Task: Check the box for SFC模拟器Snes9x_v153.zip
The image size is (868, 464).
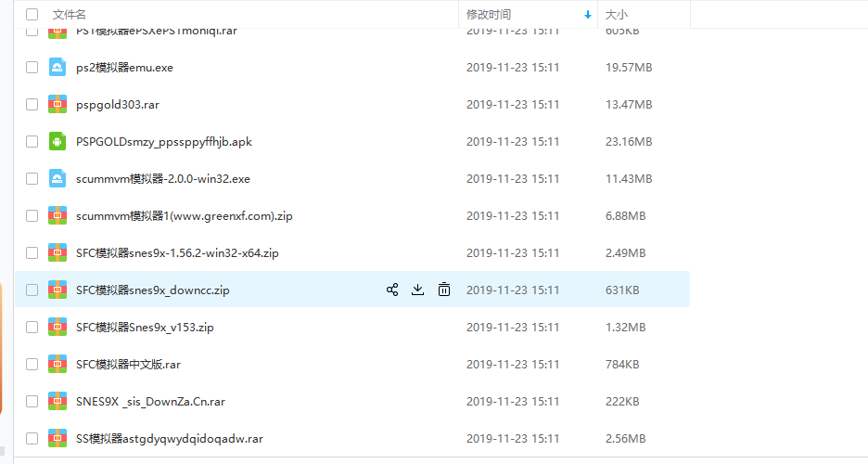Action: coord(32,327)
